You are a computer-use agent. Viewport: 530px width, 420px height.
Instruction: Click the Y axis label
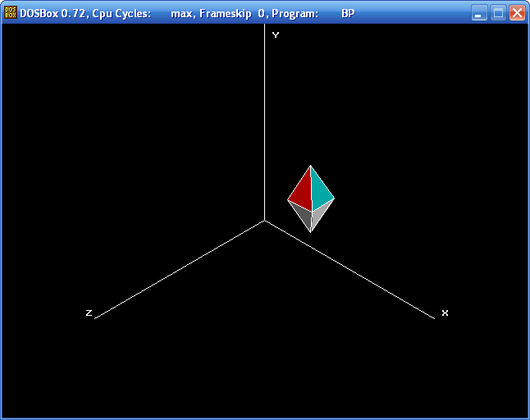[276, 34]
